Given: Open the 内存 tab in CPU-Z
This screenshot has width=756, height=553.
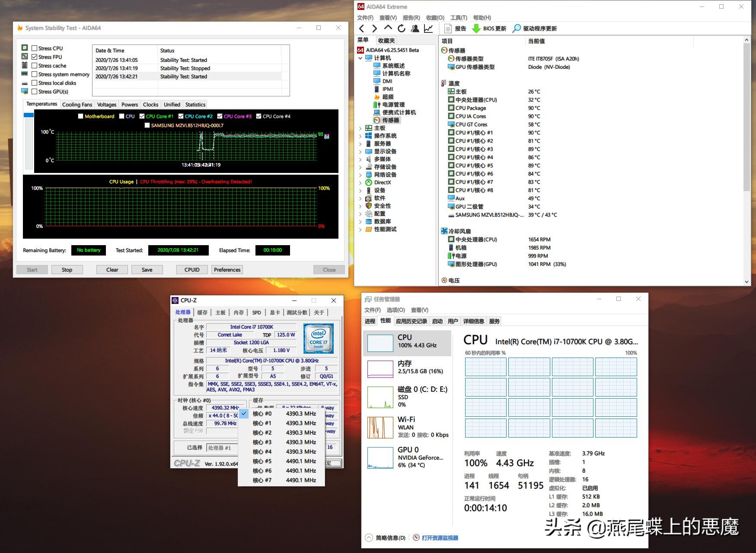Looking at the screenshot, I should [239, 313].
